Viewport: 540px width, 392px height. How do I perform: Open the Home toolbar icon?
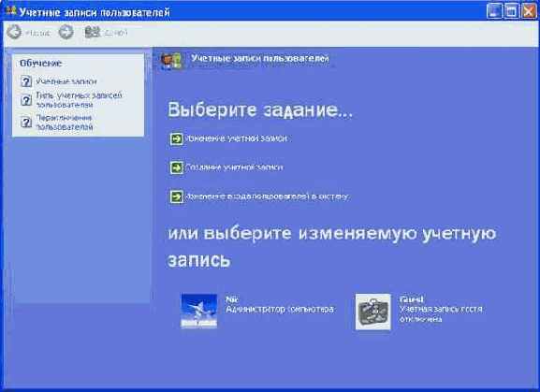[x=93, y=32]
